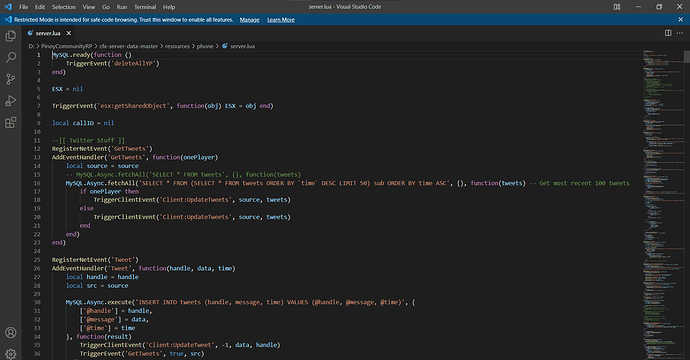Close the server.lua tab

click(69, 33)
